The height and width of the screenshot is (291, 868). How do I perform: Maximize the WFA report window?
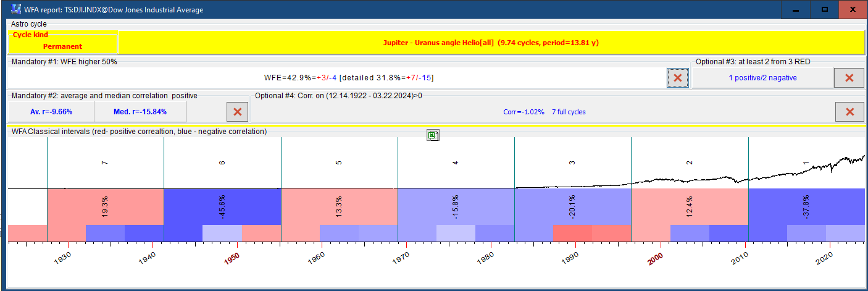point(824,10)
